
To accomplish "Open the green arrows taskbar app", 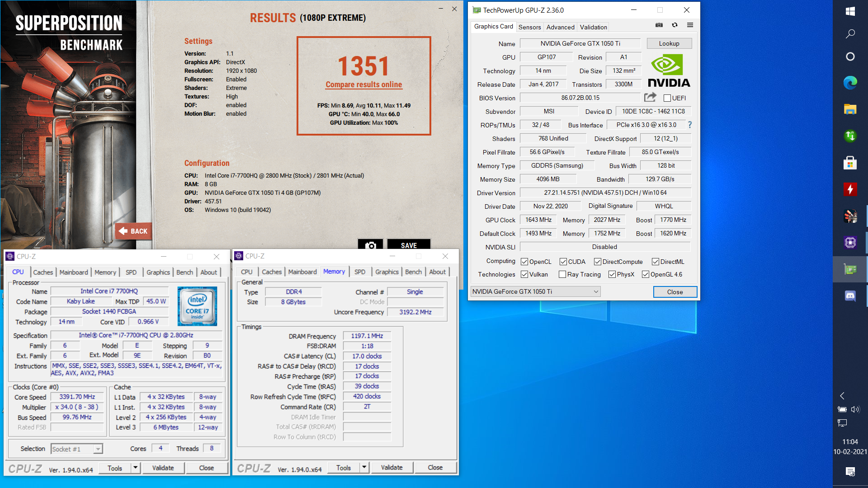I will (x=850, y=136).
